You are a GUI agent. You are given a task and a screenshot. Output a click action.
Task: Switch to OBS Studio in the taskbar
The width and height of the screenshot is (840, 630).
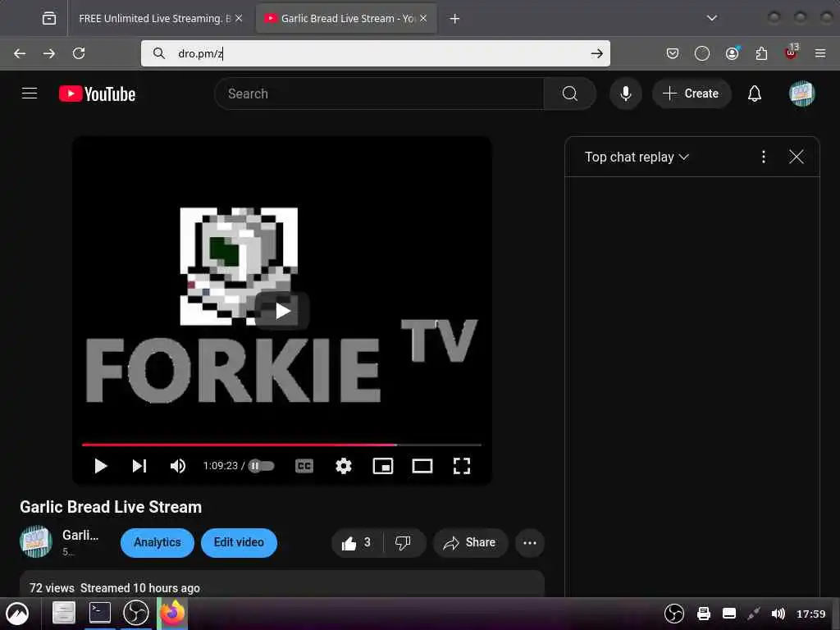[x=136, y=613]
